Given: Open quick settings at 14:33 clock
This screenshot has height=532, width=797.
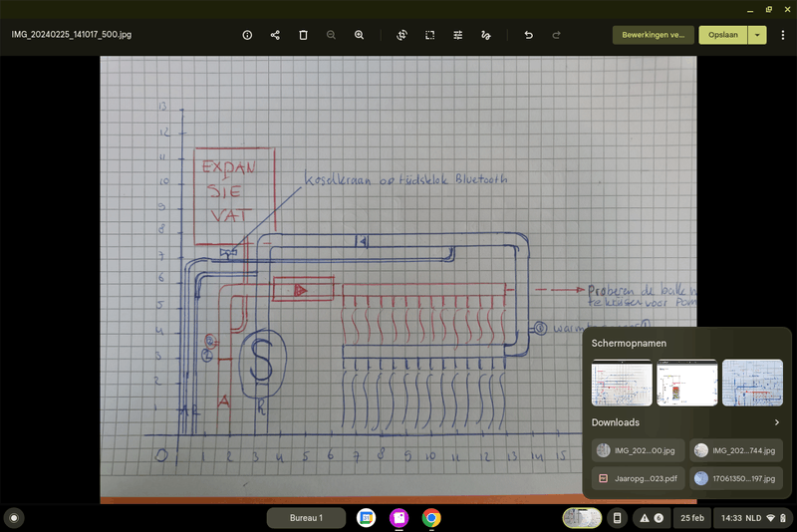Looking at the screenshot, I should coord(753,518).
